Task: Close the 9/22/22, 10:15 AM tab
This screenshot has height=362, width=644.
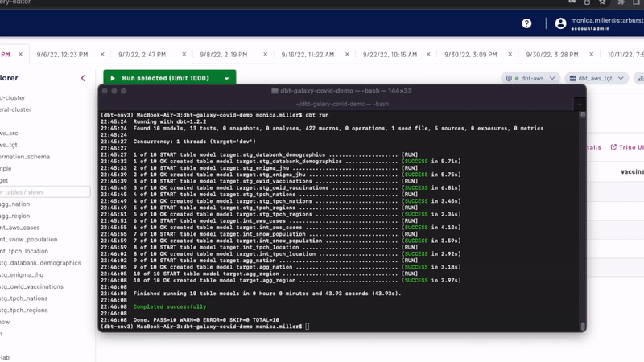Action: 428,54
